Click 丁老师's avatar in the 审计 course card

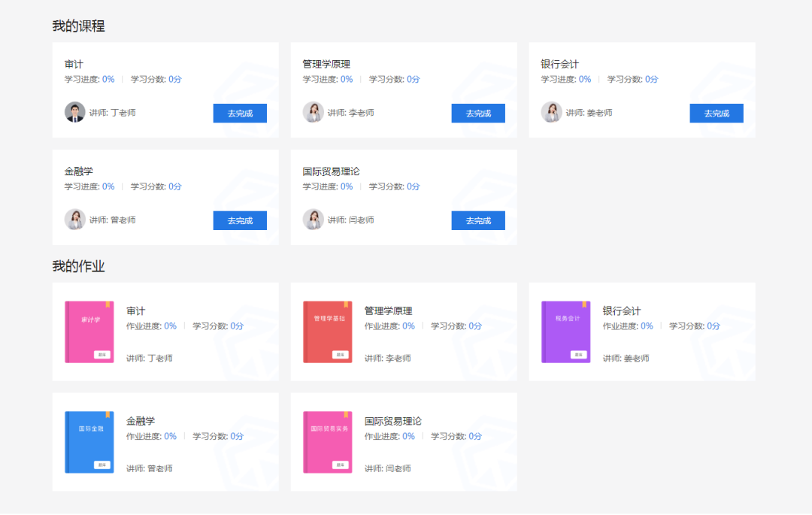74,113
